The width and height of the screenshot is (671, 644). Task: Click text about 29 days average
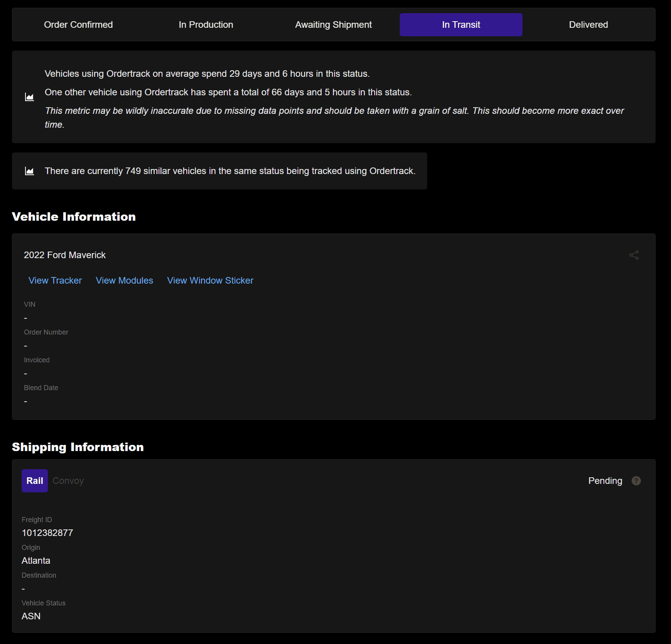tap(207, 74)
